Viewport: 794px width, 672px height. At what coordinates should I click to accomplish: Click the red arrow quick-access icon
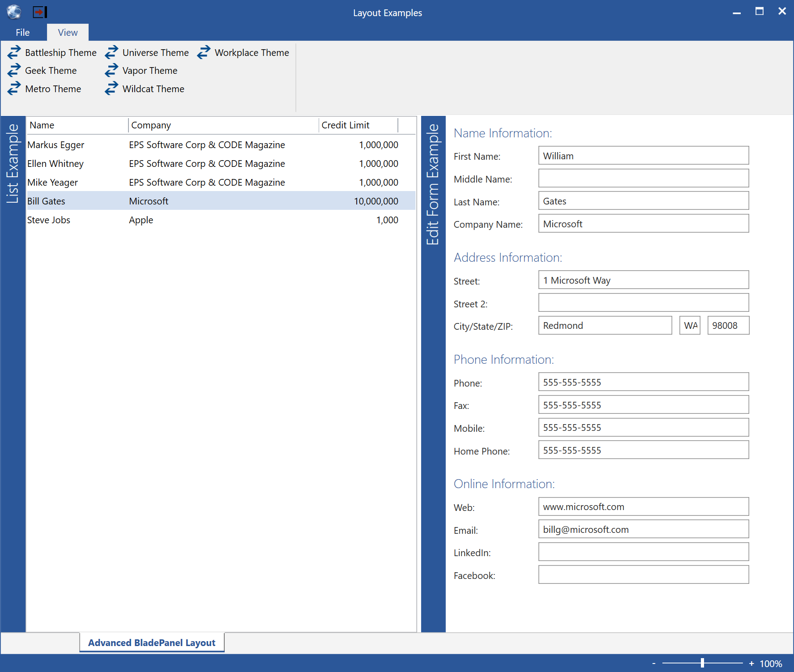click(x=40, y=12)
